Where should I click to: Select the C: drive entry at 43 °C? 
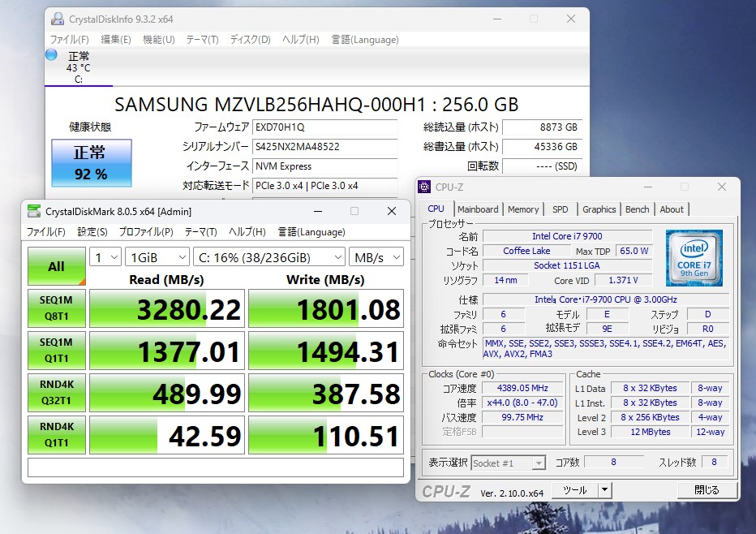(78, 67)
